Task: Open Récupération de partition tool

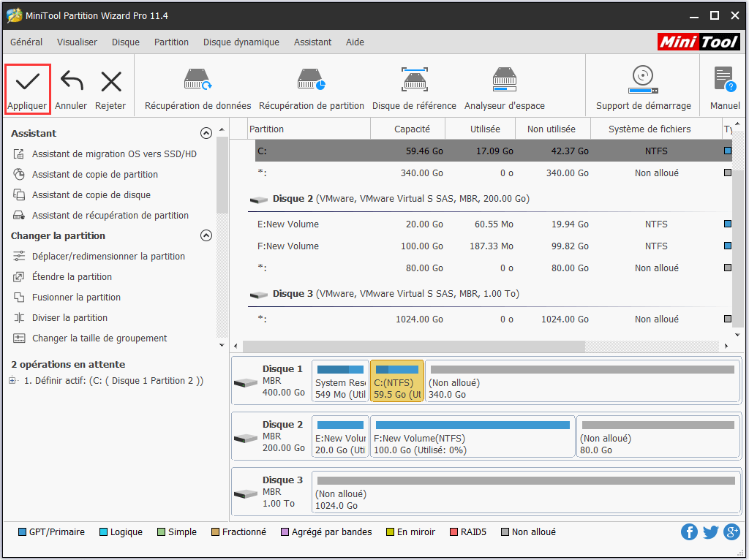Action: 312,89
